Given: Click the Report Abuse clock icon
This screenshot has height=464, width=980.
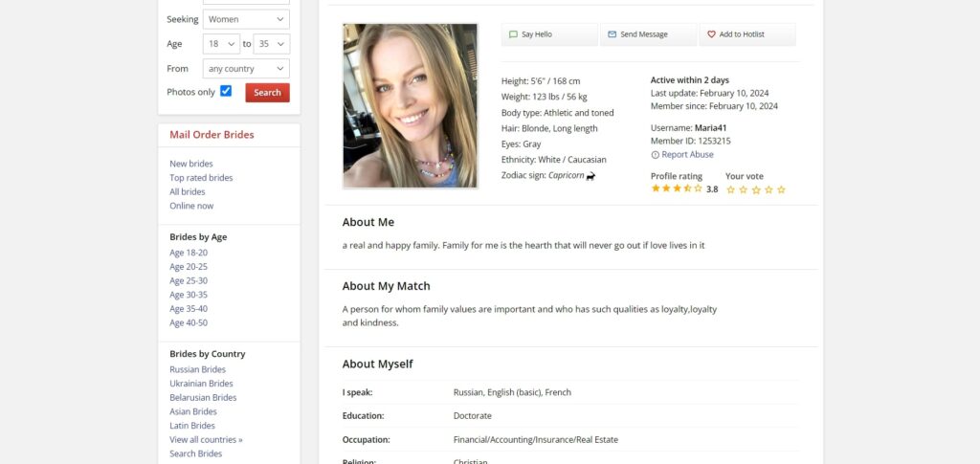Looking at the screenshot, I should point(655,155).
